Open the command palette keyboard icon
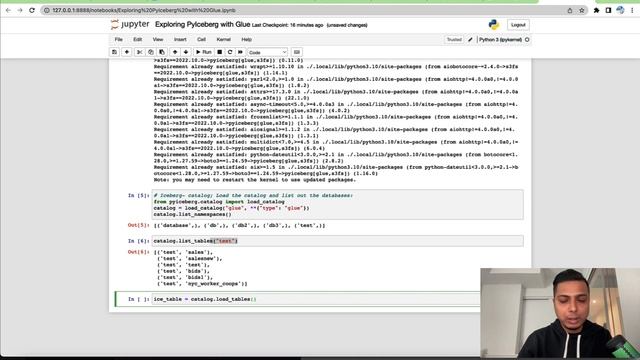 (x=297, y=52)
